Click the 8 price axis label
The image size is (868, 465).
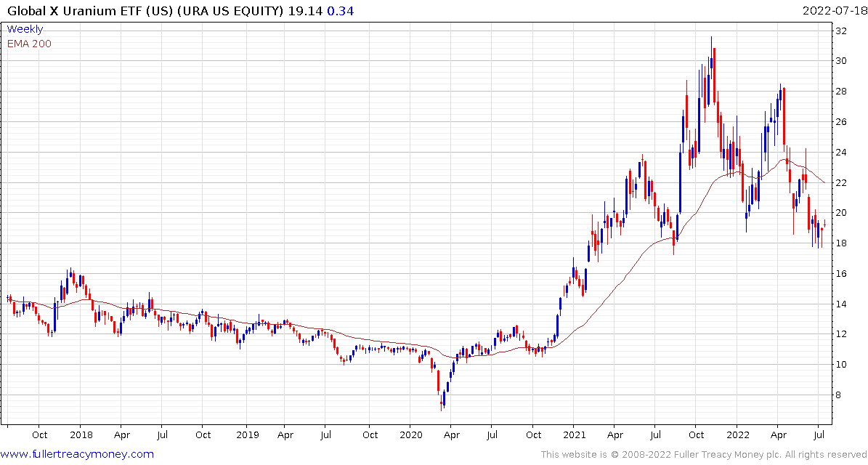838,395
